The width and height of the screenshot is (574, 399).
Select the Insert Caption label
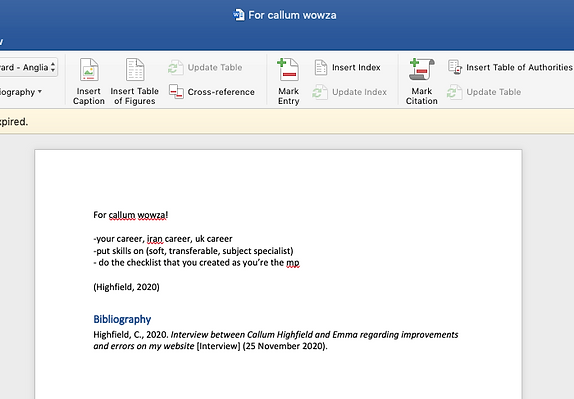(89, 96)
